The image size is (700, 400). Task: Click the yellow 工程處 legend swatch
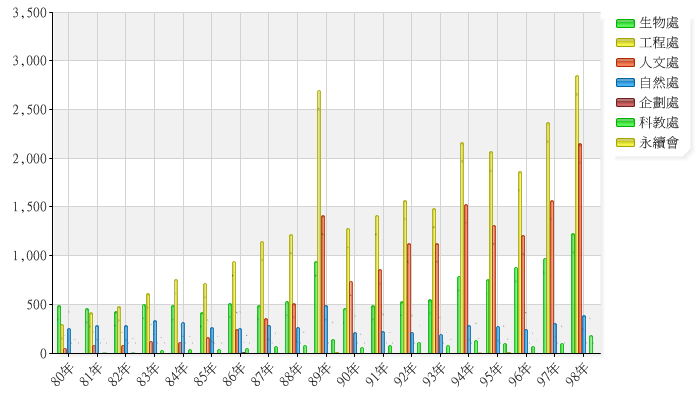(x=626, y=43)
